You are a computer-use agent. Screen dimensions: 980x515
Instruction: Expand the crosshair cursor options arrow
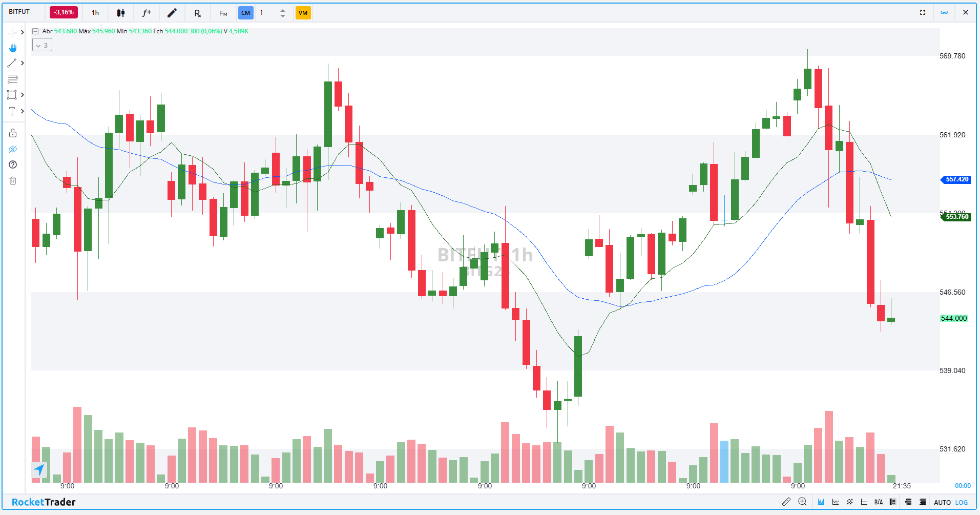tap(23, 32)
